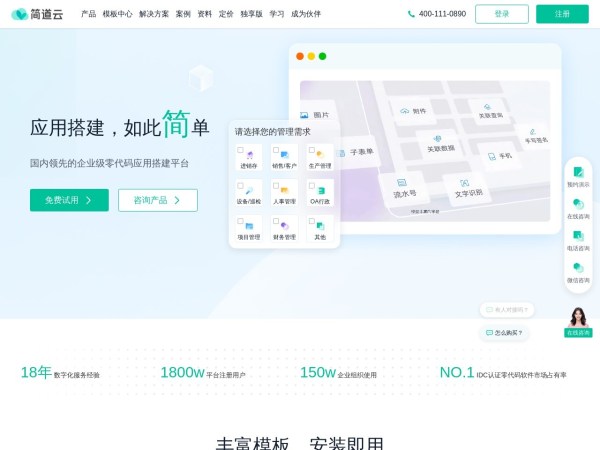Tick the 人事管理 checkbox
This screenshot has width=600, height=450.
click(276, 185)
